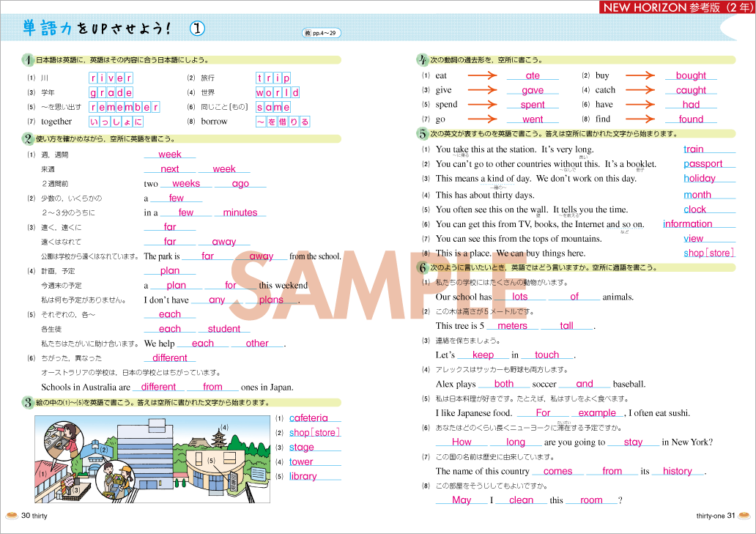Click the NEW HORIZON header banner
The image size is (756, 534).
675,8
